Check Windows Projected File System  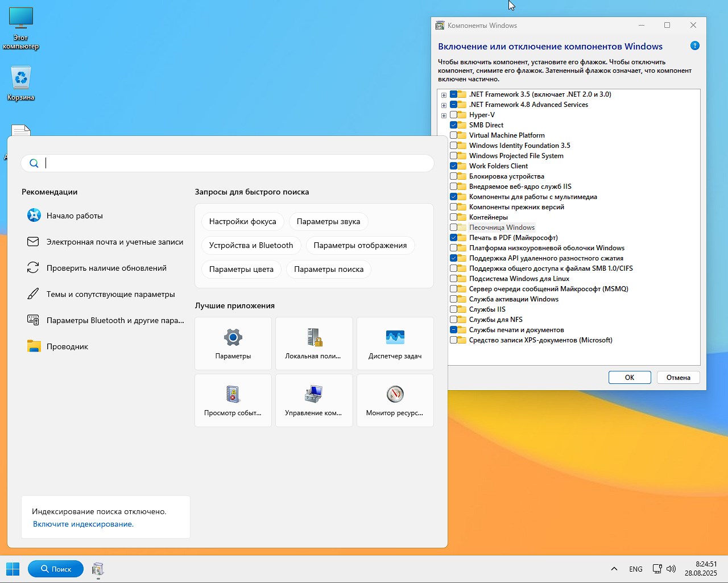[453, 156]
